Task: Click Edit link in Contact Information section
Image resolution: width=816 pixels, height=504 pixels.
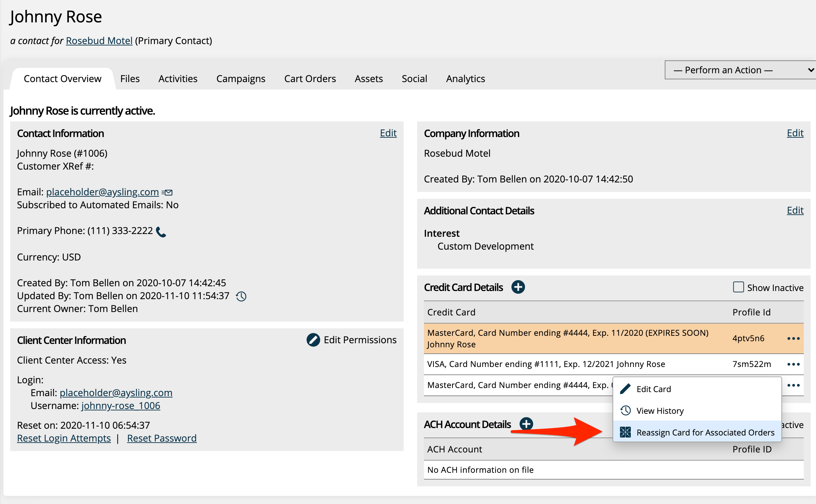Action: [388, 133]
